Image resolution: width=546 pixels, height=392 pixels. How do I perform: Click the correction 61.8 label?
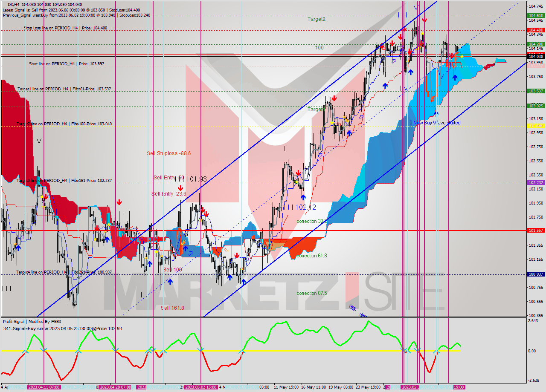312,256
